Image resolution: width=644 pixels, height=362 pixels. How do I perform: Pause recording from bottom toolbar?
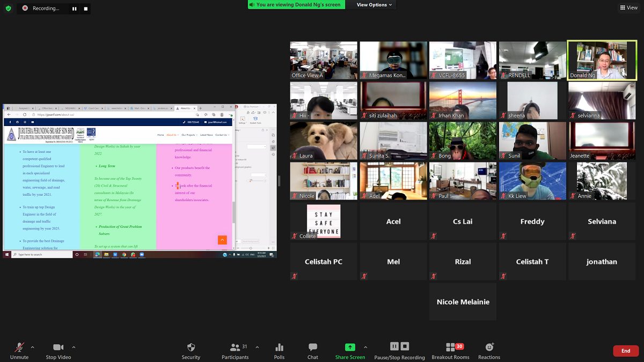[x=394, y=346]
